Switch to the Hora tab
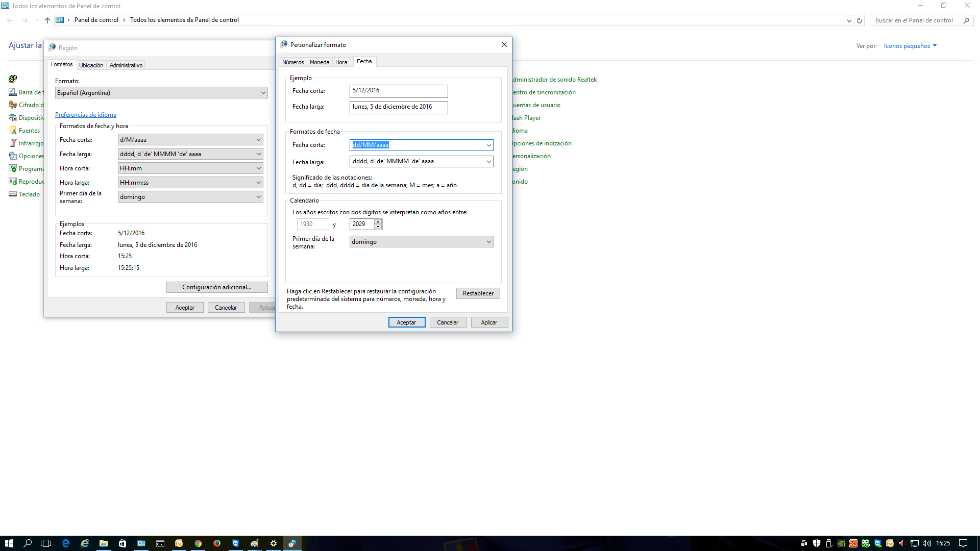The width and height of the screenshot is (980, 551). click(x=341, y=62)
